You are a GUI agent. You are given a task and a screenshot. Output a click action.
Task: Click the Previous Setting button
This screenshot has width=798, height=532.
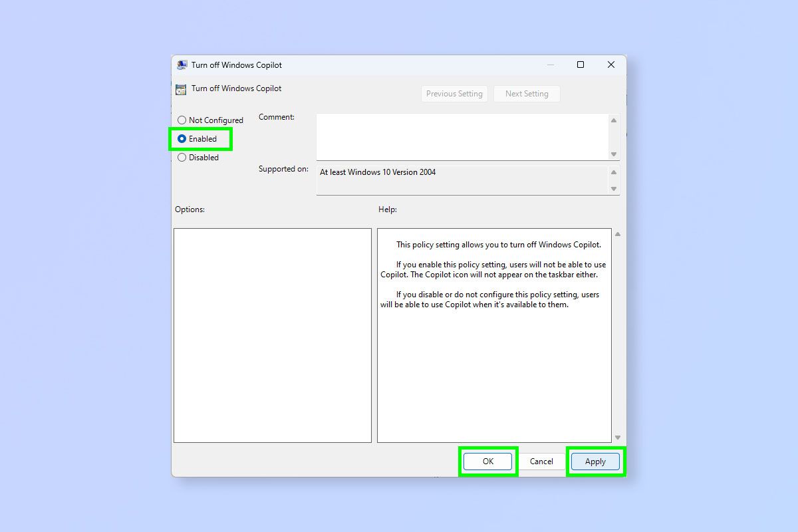point(454,93)
